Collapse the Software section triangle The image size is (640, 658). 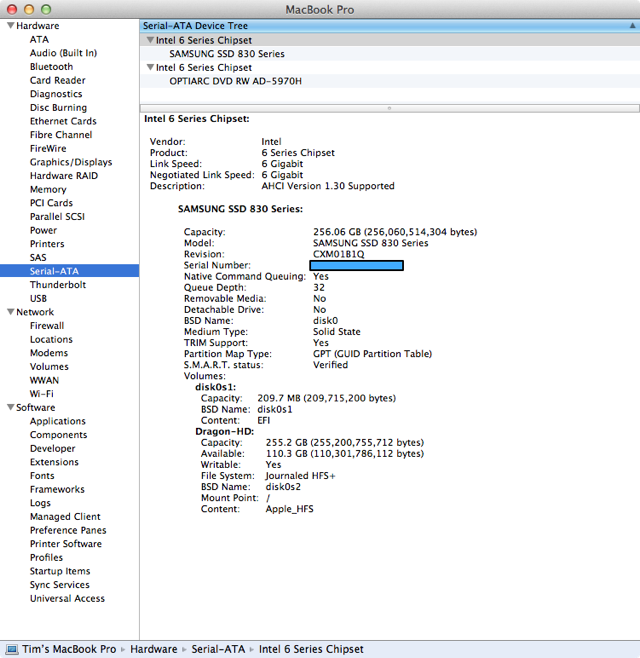(x=10, y=407)
